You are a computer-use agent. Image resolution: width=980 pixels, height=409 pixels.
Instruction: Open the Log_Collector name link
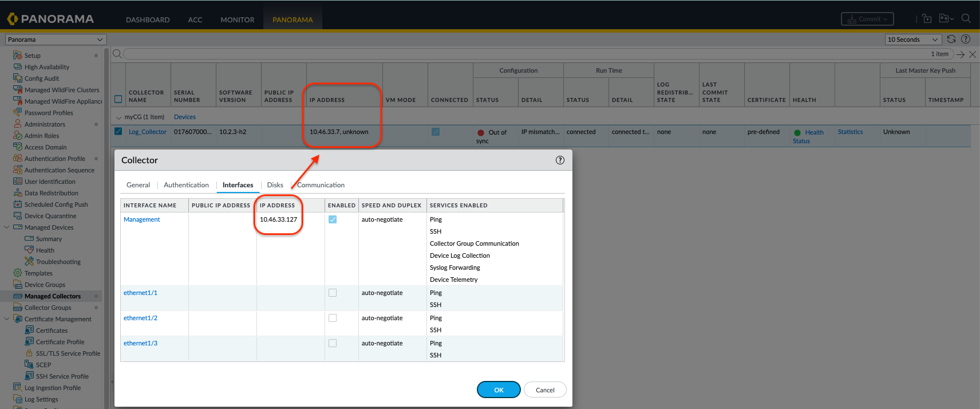[x=148, y=132]
